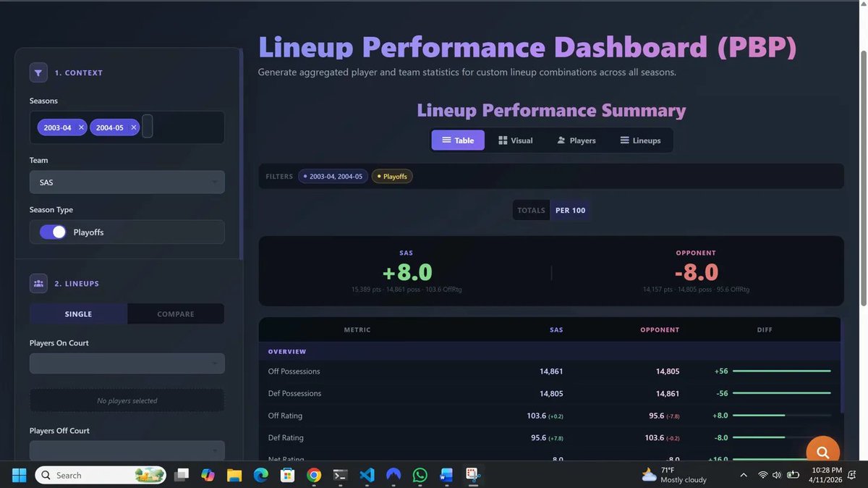This screenshot has width=868, height=488.
Task: Open WhatsApp from the taskbar
Action: pyautogui.click(x=420, y=475)
